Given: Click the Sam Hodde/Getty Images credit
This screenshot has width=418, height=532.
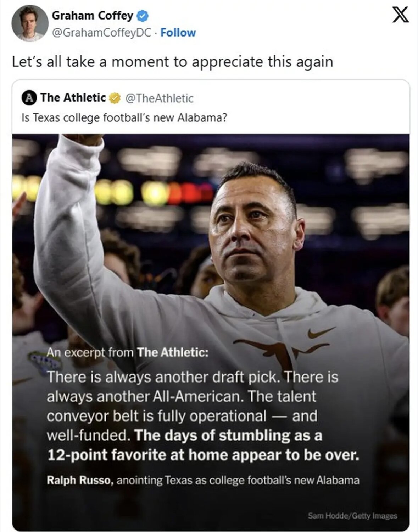Looking at the screenshot, I should [x=352, y=516].
